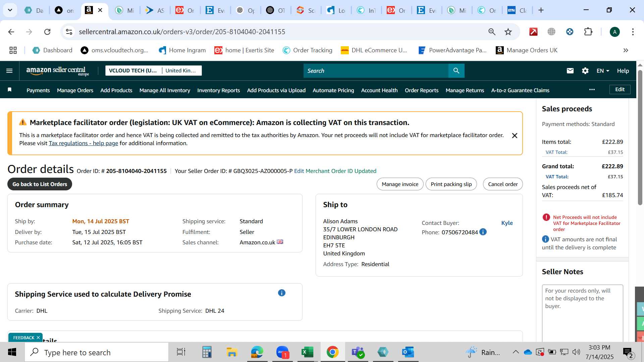644x362 pixels.
Task: Expand hidden bookmarks chevron
Action: click(626, 50)
